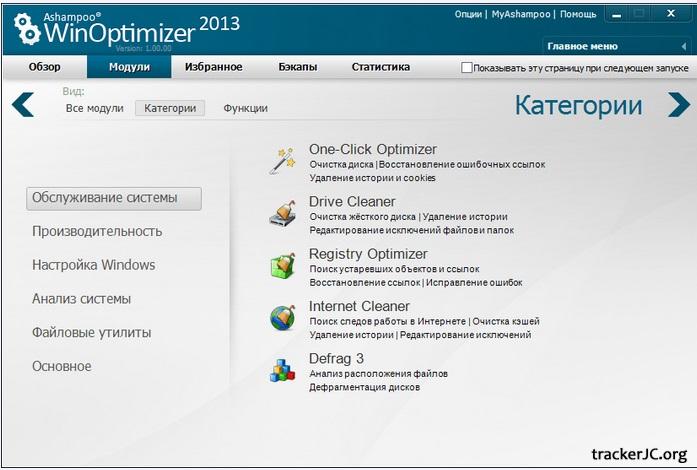This screenshot has width=697, height=470.
Task: Launch the Defrag 3 module title
Action: tap(336, 358)
